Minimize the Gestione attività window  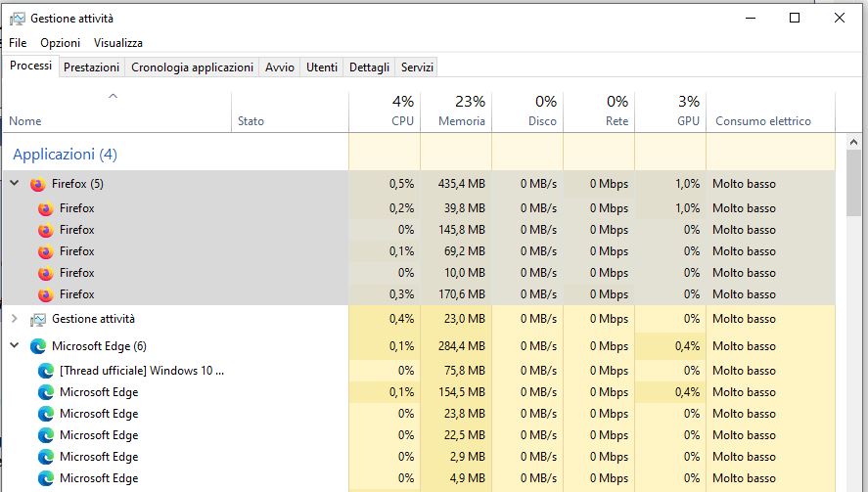click(x=751, y=18)
